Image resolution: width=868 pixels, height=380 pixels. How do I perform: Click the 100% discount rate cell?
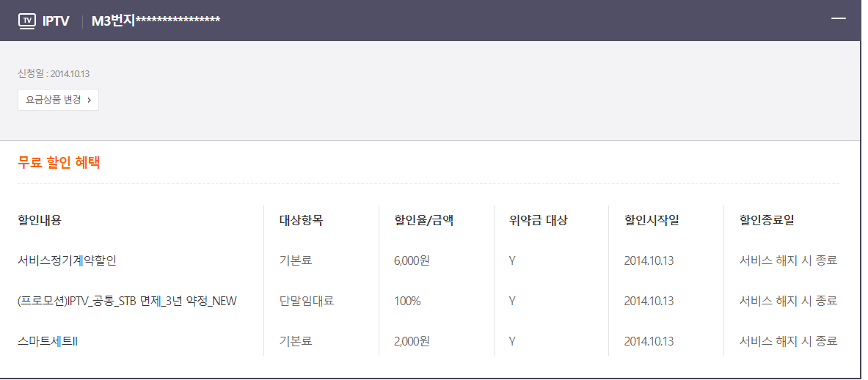(406, 301)
